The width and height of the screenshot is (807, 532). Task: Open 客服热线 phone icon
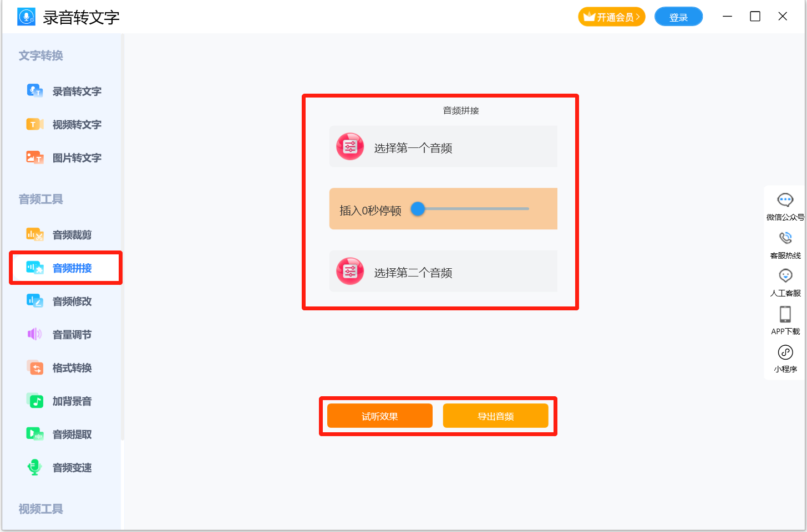click(x=785, y=238)
